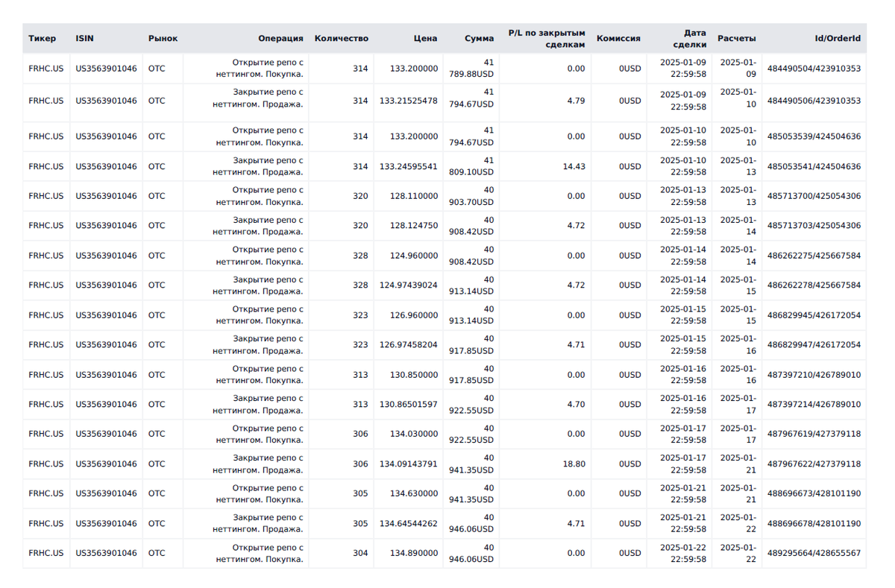Click price 124.97439024
Image resolution: width=895 pixels, height=588 pixels.
coord(409,285)
